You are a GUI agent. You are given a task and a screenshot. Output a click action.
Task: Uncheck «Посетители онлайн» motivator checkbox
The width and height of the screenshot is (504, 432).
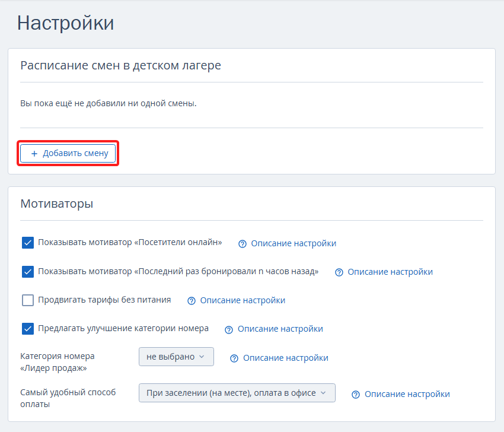pos(28,243)
